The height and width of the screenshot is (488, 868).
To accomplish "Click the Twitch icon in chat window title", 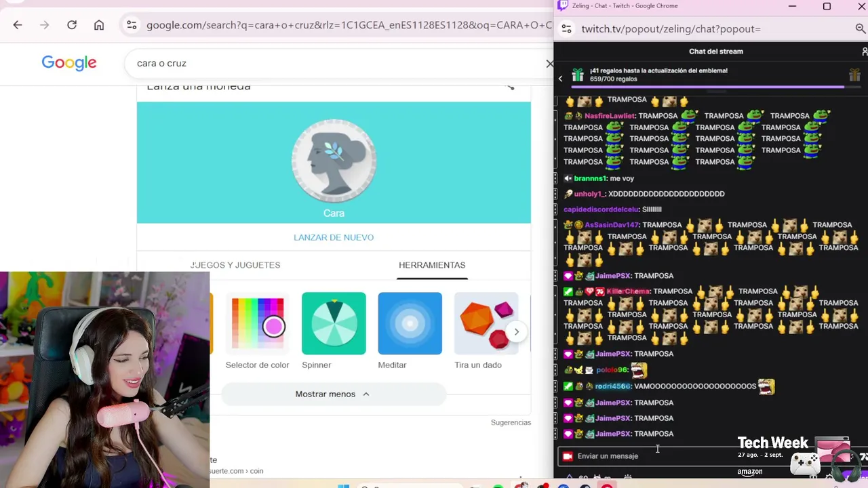I will [562, 6].
